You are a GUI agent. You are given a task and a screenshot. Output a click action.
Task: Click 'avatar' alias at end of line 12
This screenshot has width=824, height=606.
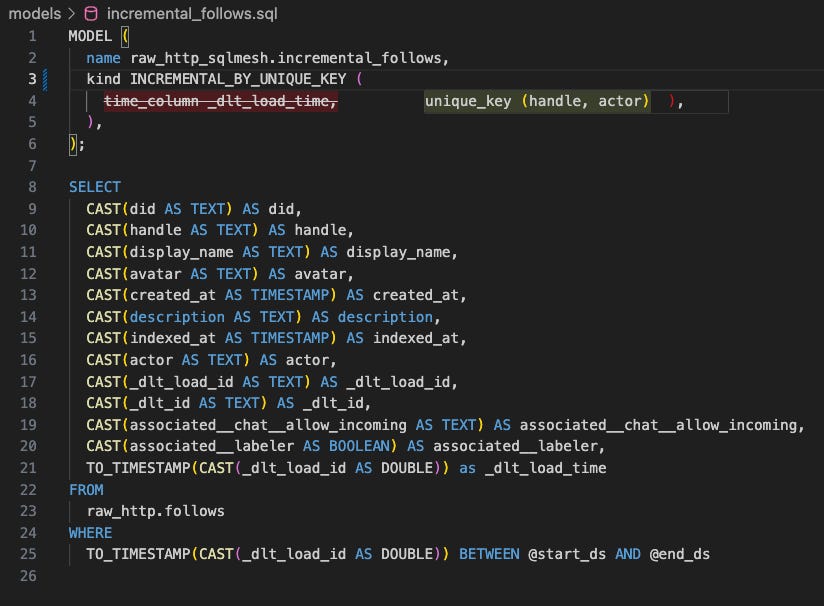[320, 274]
